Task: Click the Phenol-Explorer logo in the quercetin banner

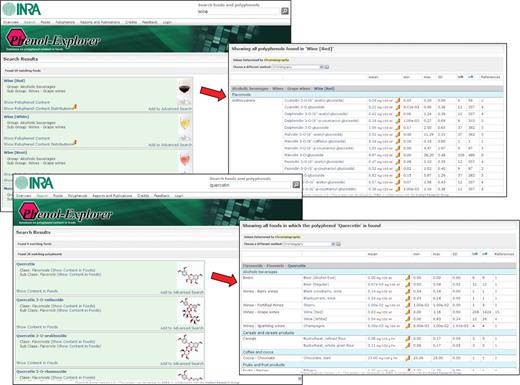Action: pos(65,213)
